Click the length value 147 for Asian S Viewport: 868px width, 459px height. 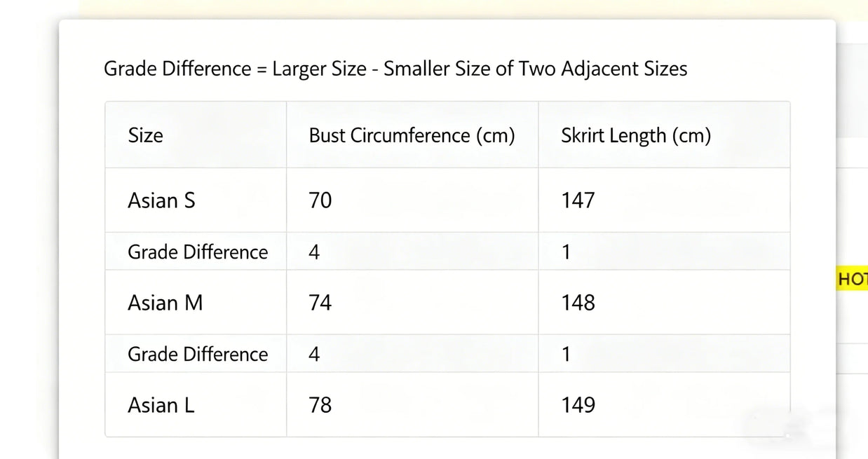(x=578, y=200)
